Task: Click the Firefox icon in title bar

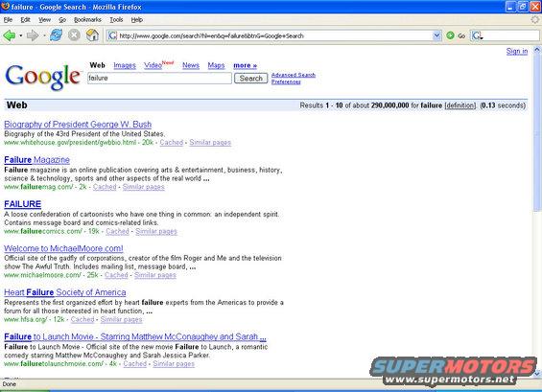Action: (x=5, y=6)
